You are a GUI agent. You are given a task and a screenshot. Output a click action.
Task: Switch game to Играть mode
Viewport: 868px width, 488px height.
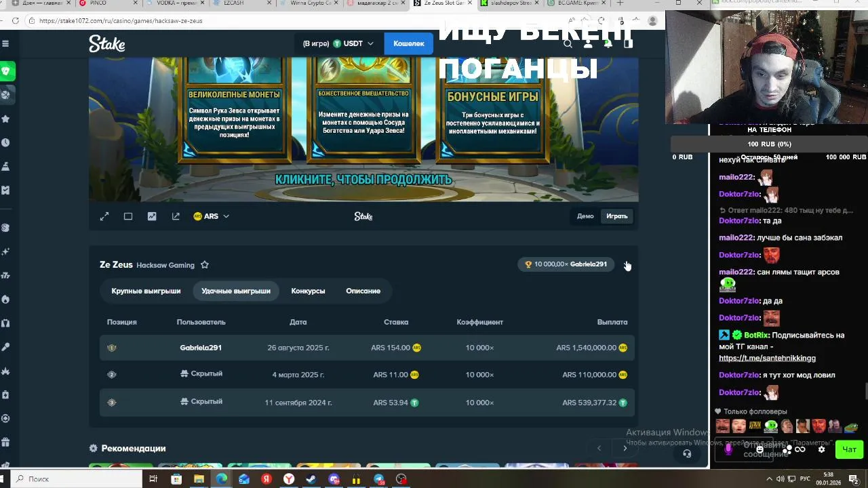pos(617,216)
